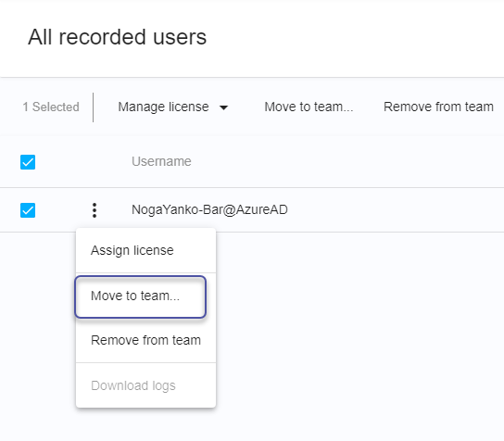Pick Remove from team in the popup menu
The width and height of the screenshot is (504, 441).
[x=145, y=340]
